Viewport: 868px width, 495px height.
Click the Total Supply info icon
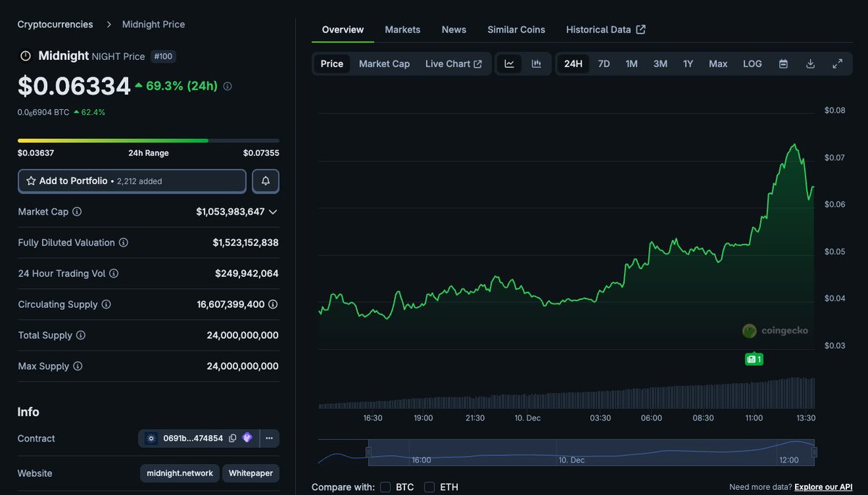click(80, 335)
